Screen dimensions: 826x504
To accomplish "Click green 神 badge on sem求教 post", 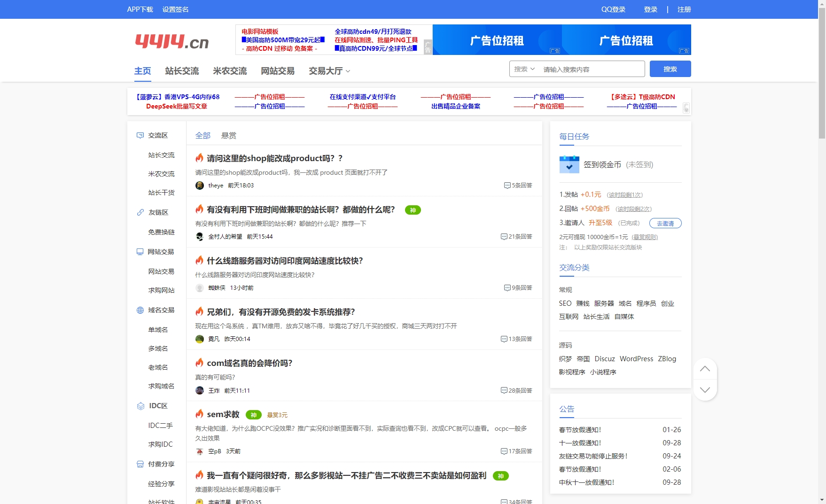I will [x=254, y=415].
